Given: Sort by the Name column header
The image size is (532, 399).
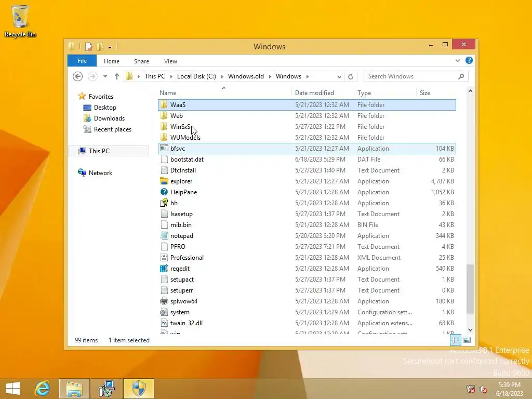Looking at the screenshot, I should (224, 93).
